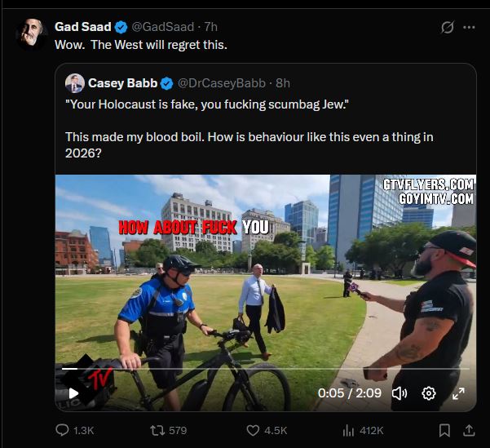This screenshot has width=490, height=448.
Task: Like the post with the 4.5K heart icon
Action: (x=253, y=431)
